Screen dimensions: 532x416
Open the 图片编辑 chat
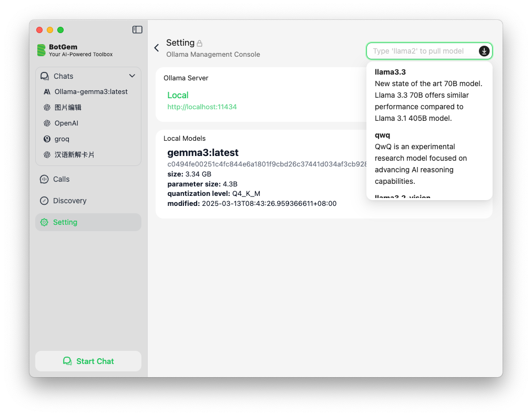point(88,108)
